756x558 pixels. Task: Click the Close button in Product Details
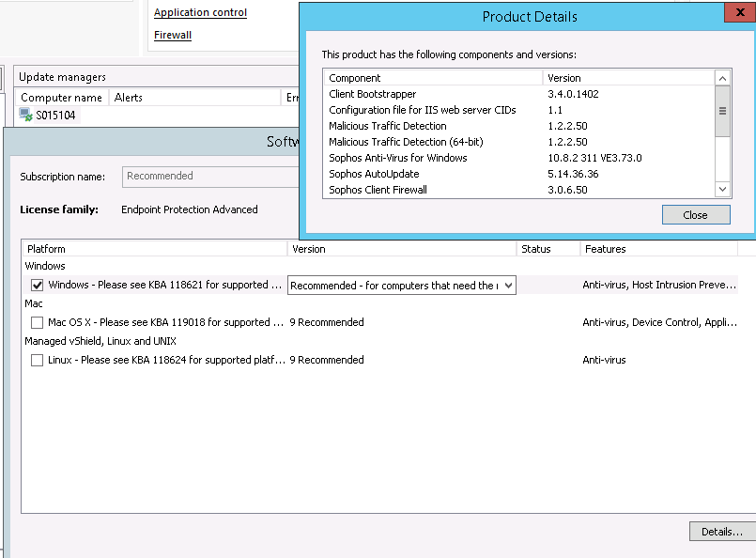coord(696,215)
